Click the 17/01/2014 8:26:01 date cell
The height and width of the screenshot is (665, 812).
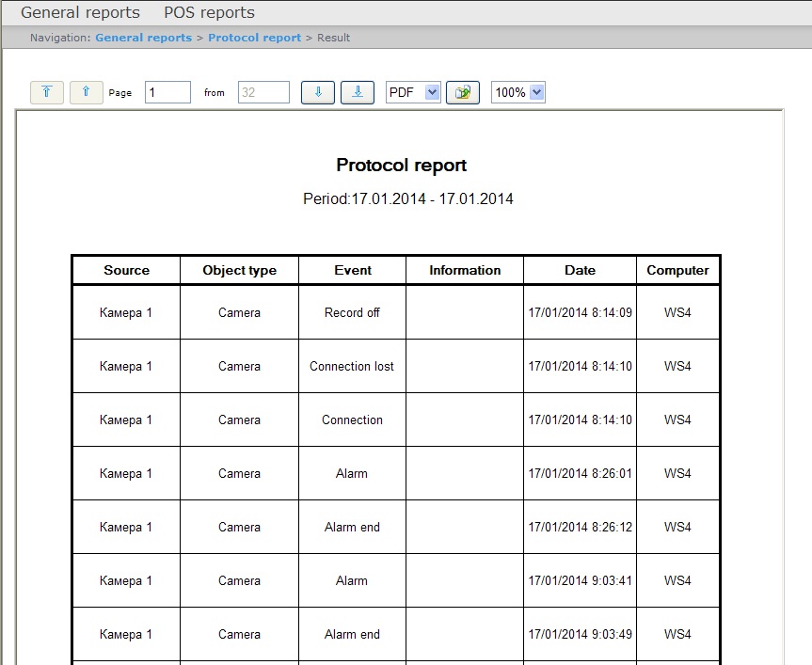[580, 473]
